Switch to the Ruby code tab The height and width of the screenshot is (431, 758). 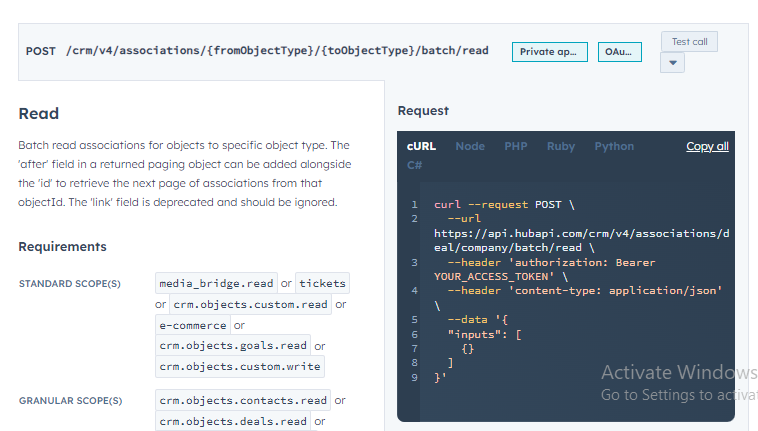(561, 146)
